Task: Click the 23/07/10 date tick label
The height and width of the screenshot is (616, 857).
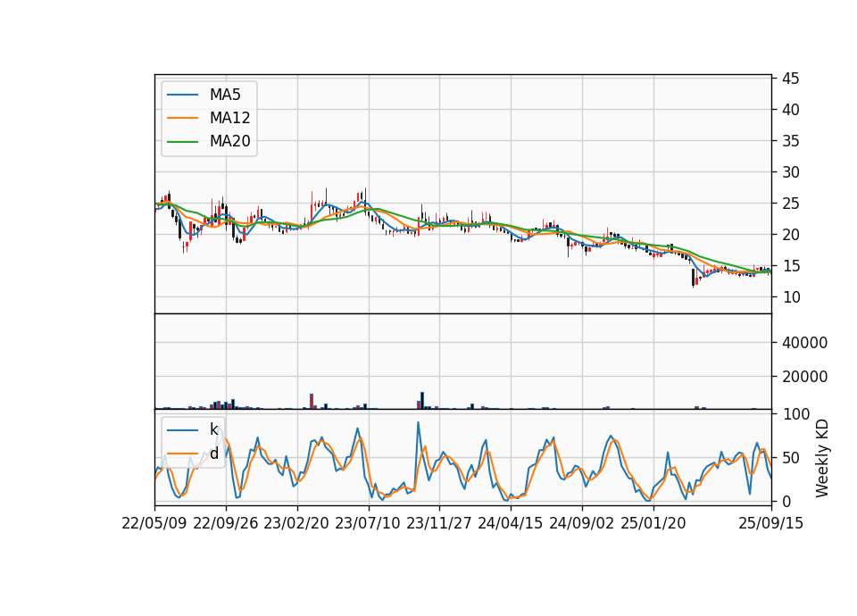Action: 368,523
